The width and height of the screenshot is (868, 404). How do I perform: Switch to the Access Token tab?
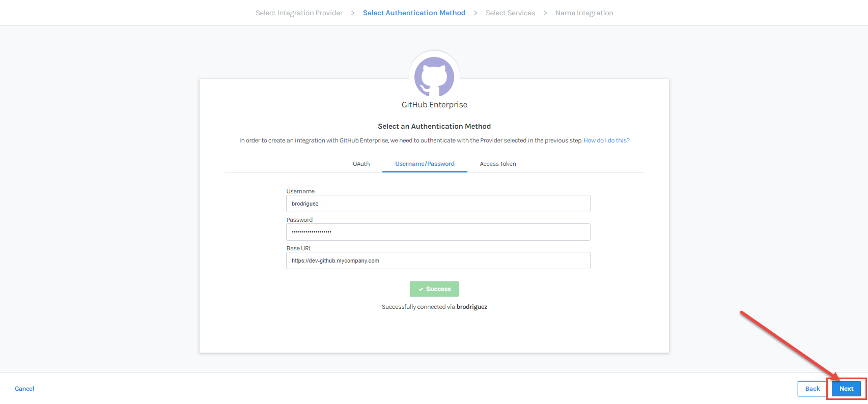pos(498,164)
